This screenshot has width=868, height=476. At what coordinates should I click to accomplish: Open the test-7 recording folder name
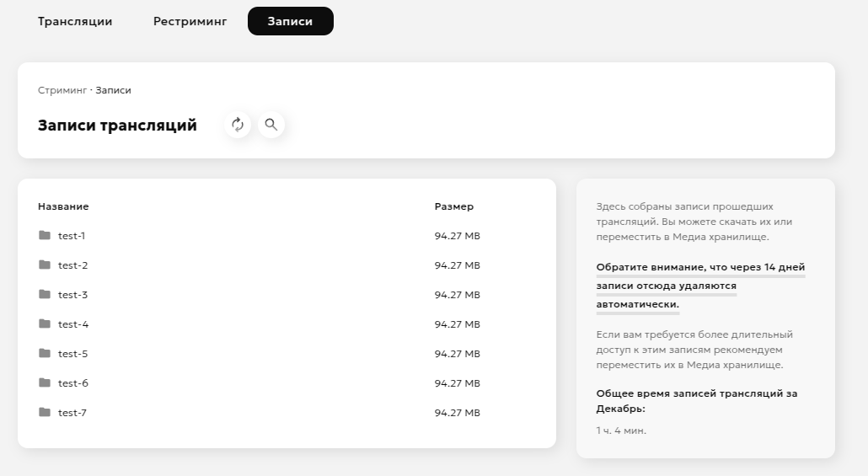pos(72,413)
